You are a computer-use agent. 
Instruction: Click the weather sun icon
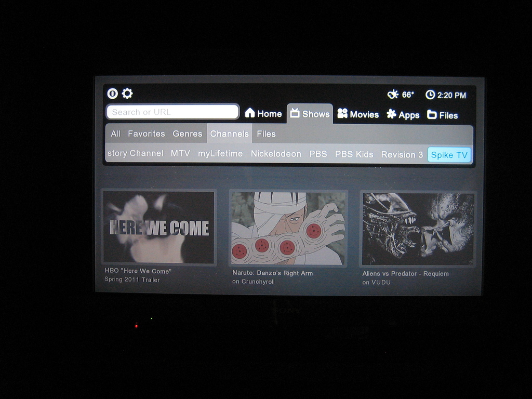(x=393, y=94)
